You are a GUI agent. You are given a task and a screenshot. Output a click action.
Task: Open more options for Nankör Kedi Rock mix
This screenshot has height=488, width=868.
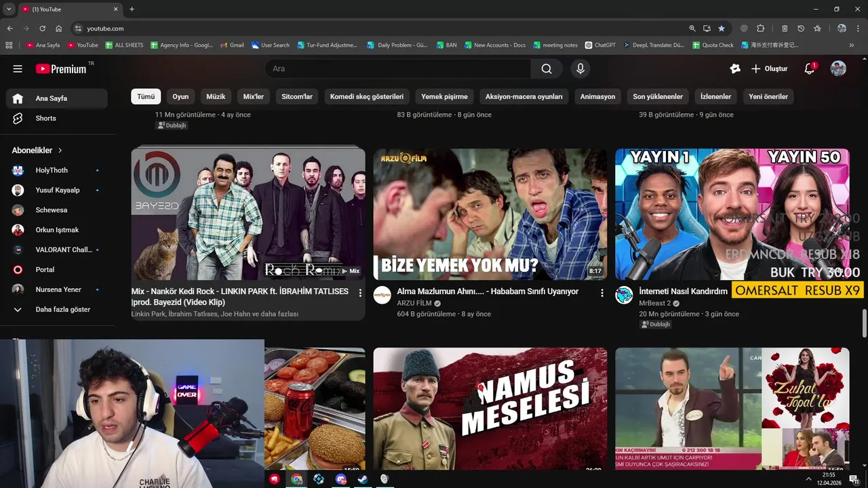[x=360, y=293]
